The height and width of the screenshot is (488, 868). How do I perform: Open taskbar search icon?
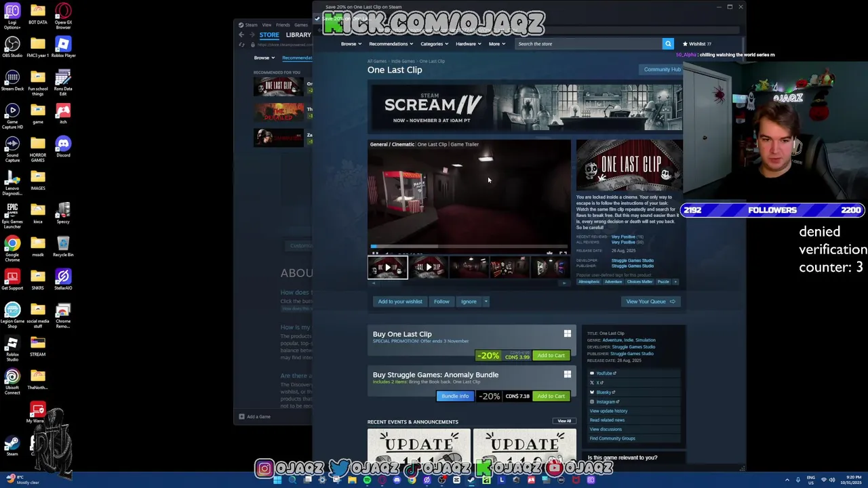[x=292, y=481]
